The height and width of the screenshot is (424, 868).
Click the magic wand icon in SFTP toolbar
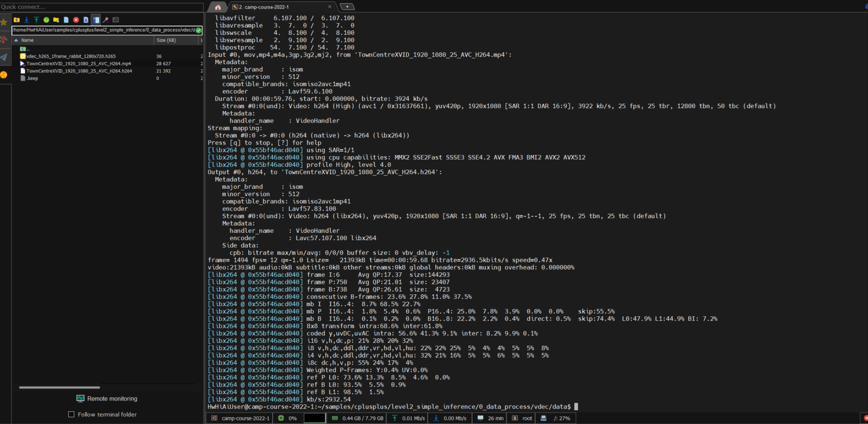[x=106, y=20]
